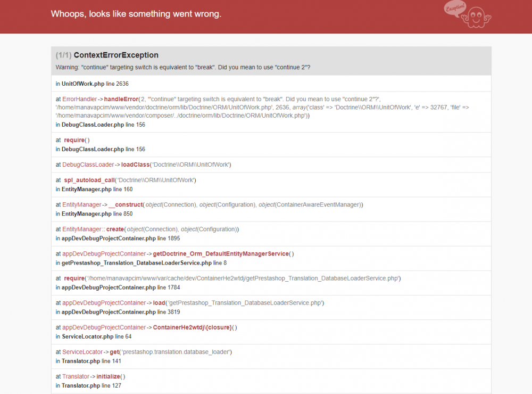Screen dimensions: 532x394
Task: Click the handleError method name
Action: (120, 99)
